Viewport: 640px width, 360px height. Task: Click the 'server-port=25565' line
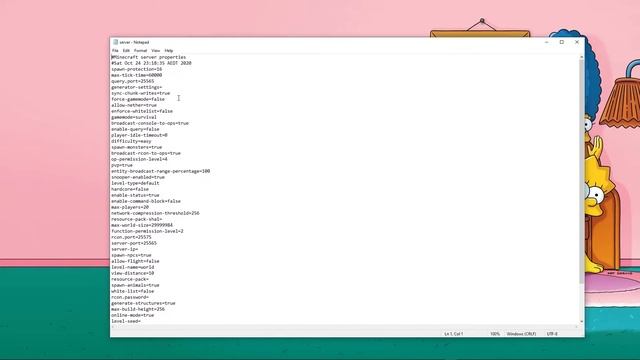pos(134,243)
